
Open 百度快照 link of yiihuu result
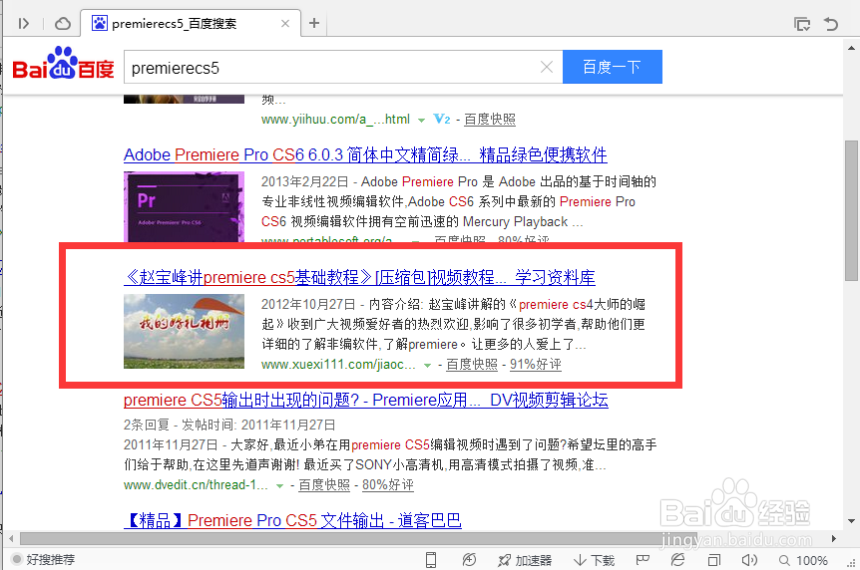coord(490,119)
